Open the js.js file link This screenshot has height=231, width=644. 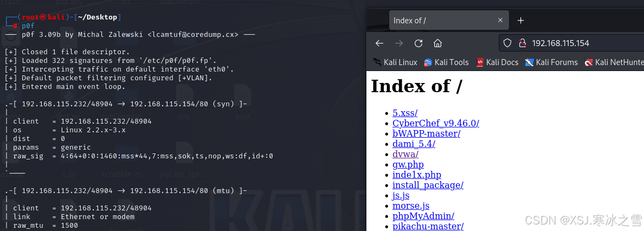point(401,195)
